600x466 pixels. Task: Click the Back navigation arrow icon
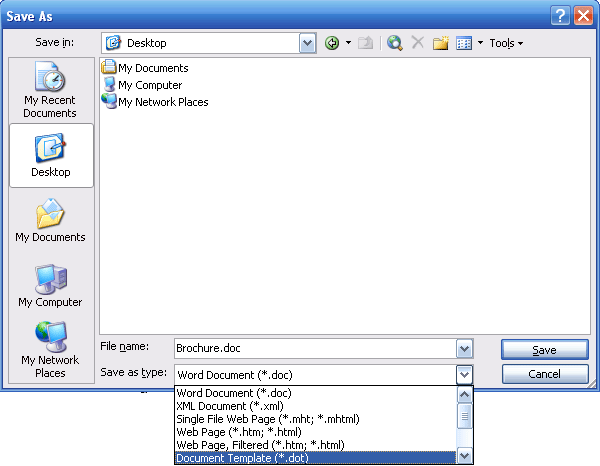coord(332,43)
